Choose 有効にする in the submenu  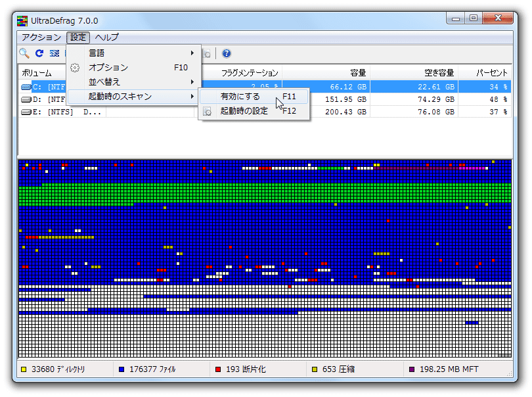pyautogui.click(x=254, y=97)
